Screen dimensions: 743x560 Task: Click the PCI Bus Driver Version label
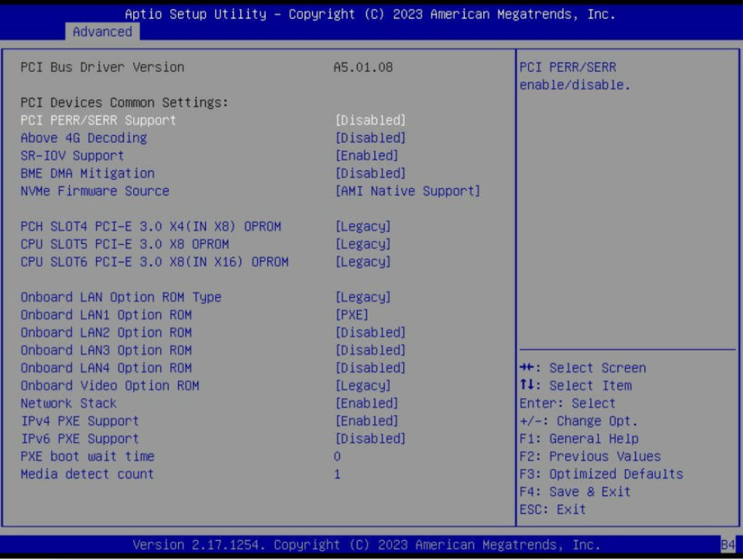[102, 68]
